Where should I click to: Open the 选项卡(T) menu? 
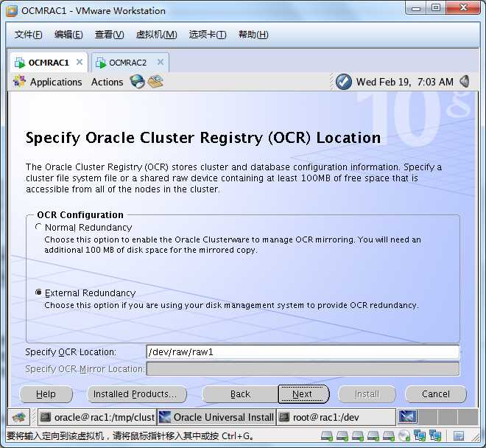208,35
